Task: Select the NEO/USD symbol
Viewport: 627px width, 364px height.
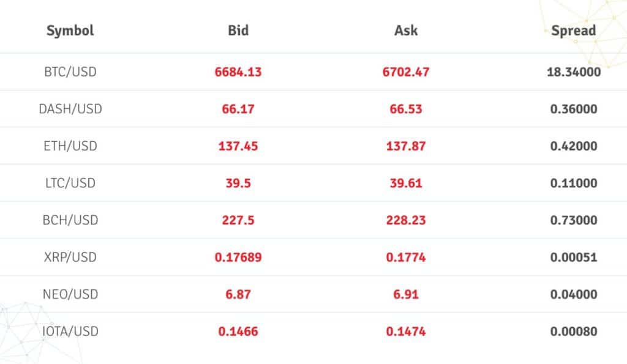Action: pos(70,294)
